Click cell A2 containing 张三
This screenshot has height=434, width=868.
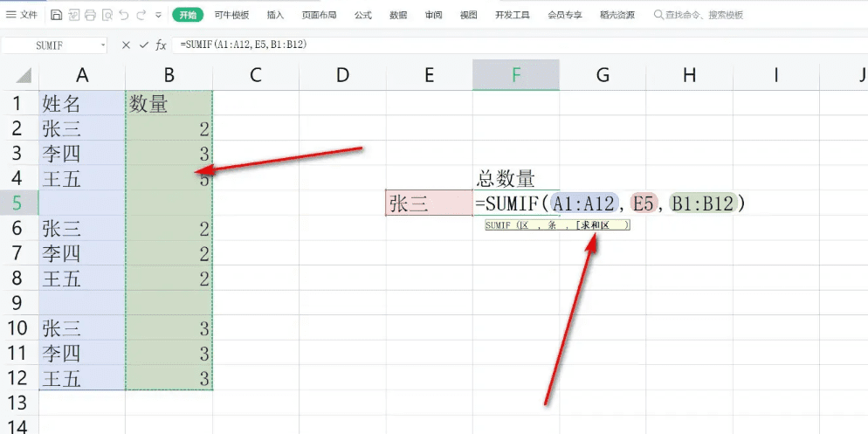coord(82,127)
